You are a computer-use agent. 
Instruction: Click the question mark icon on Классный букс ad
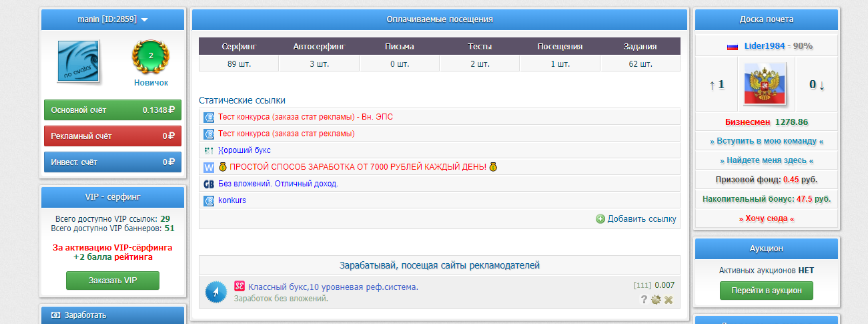tap(644, 300)
